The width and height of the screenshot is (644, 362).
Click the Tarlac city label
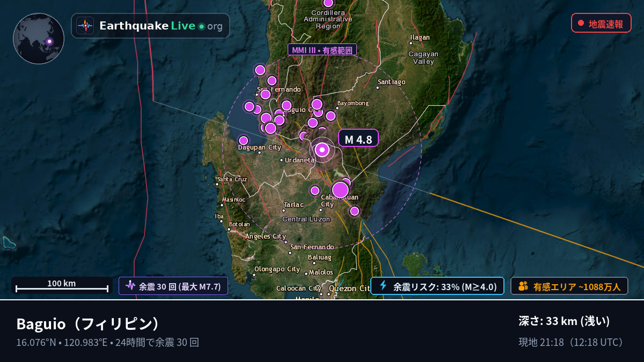coord(294,205)
